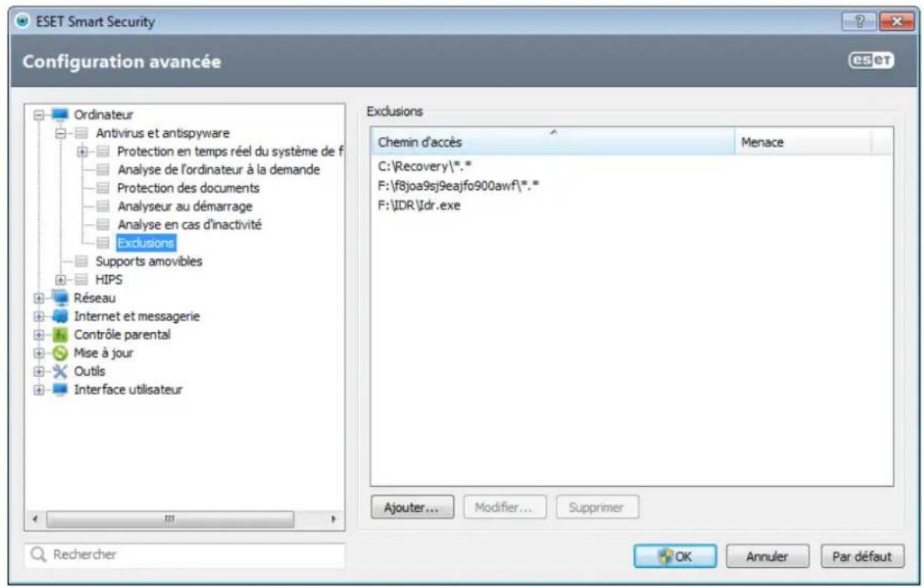The width and height of the screenshot is (924, 588).
Task: Sort by Chemin d'accès column header
Action: (x=552, y=142)
